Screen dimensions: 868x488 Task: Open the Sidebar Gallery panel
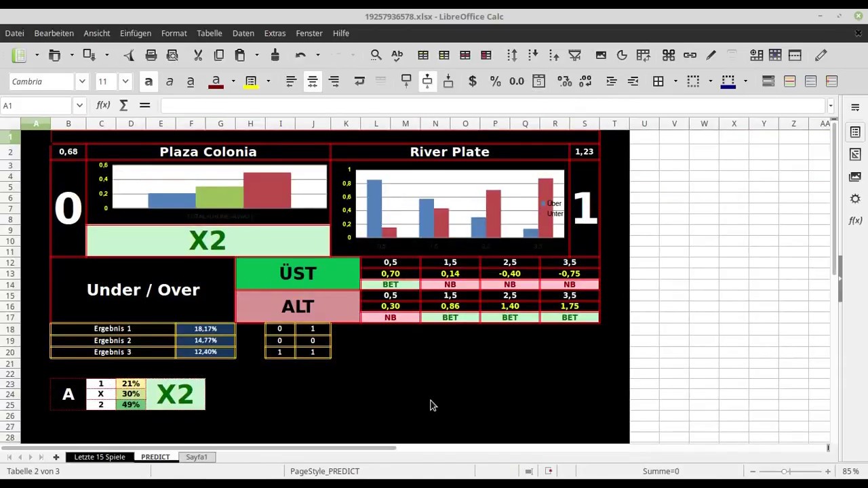(x=855, y=176)
